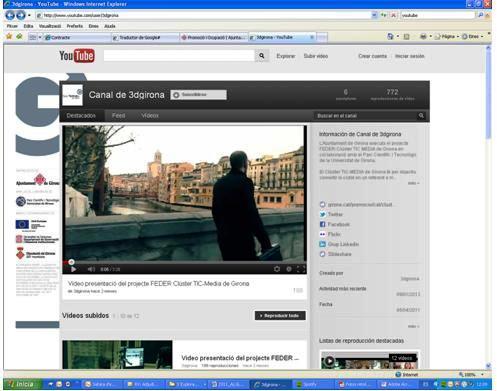
Task: Toggle fullscreen on the video player
Action: pyautogui.click(x=301, y=269)
